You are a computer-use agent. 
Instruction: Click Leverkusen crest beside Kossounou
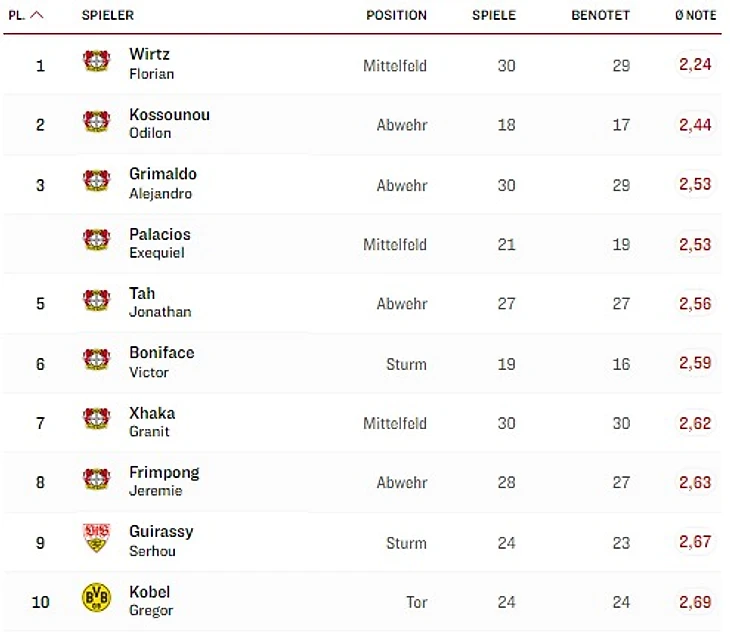[96, 121]
